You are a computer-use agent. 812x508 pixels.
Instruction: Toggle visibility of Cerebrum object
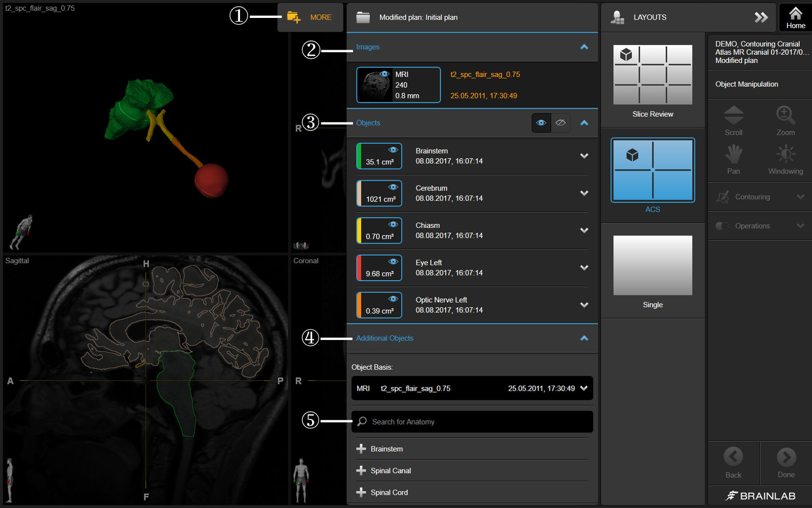(393, 187)
